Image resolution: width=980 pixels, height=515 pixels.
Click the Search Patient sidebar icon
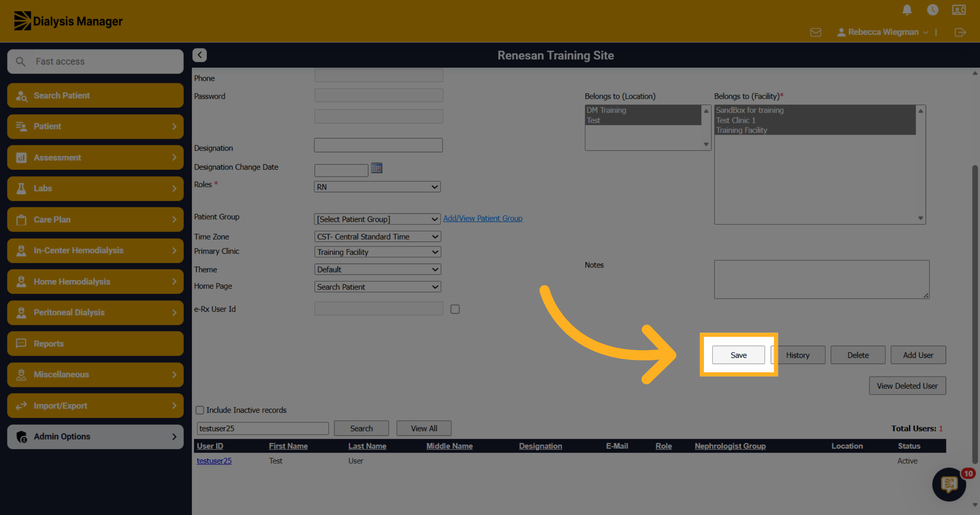21,96
